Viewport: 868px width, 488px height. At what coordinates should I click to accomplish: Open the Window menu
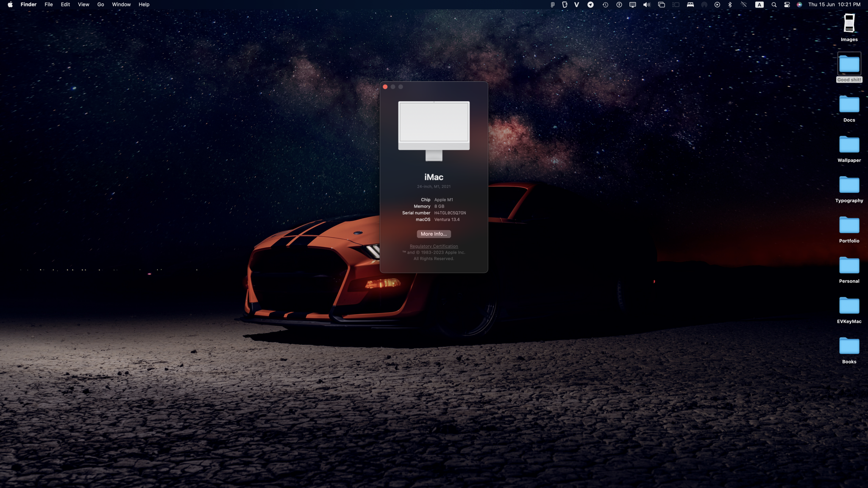pos(121,5)
